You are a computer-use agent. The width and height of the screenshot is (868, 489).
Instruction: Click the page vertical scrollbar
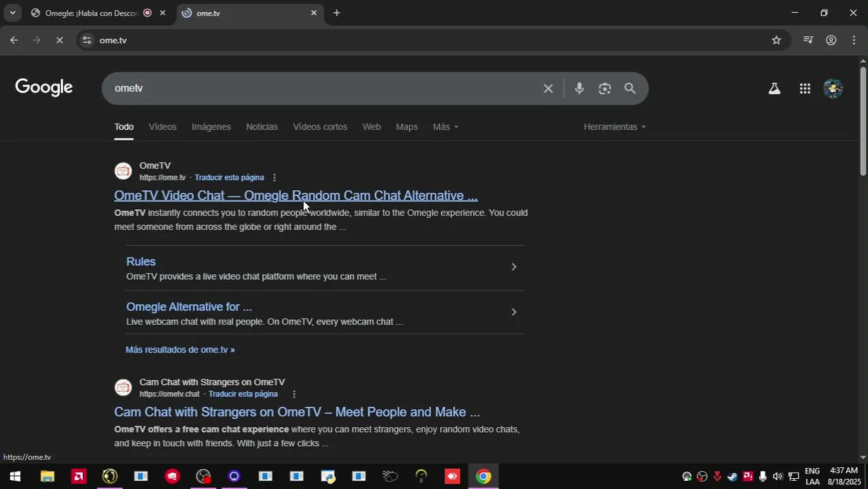pyautogui.click(x=863, y=120)
